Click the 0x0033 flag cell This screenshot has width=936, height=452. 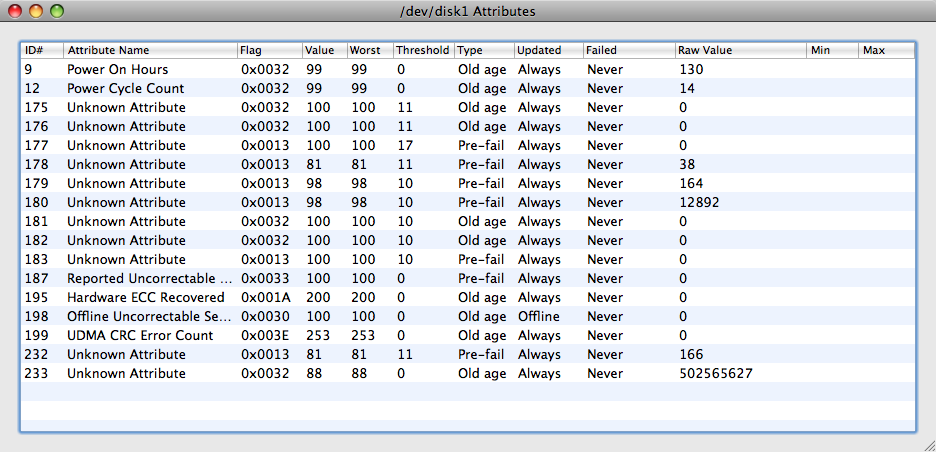[265, 278]
